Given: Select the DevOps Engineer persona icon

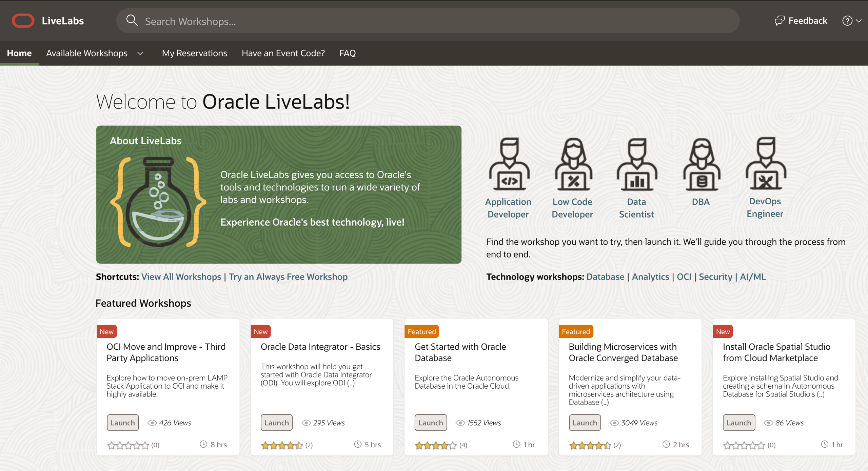Looking at the screenshot, I should tap(765, 163).
